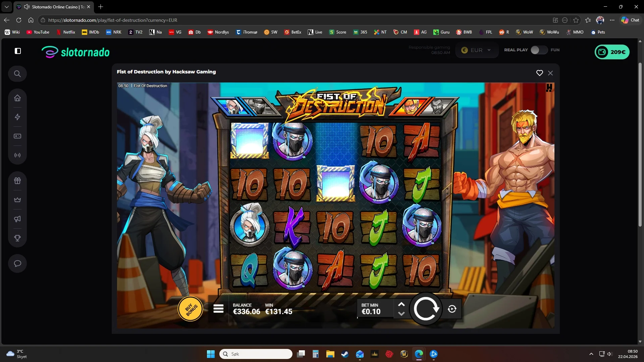Open the autoplay settings icon

point(452,309)
